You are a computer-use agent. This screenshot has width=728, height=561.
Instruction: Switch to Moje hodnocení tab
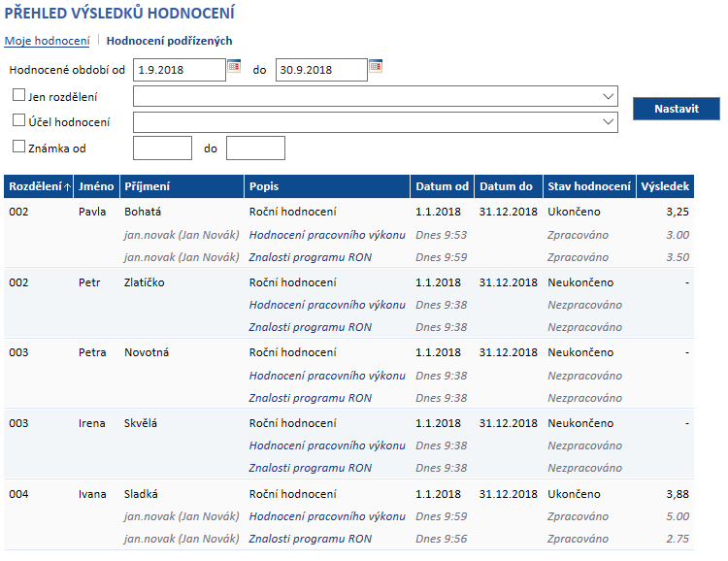(47, 41)
